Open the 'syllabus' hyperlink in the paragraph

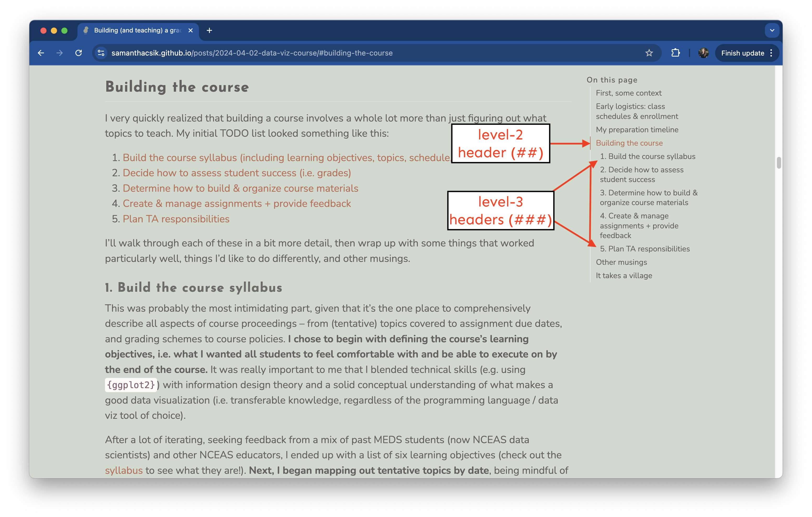coord(124,470)
